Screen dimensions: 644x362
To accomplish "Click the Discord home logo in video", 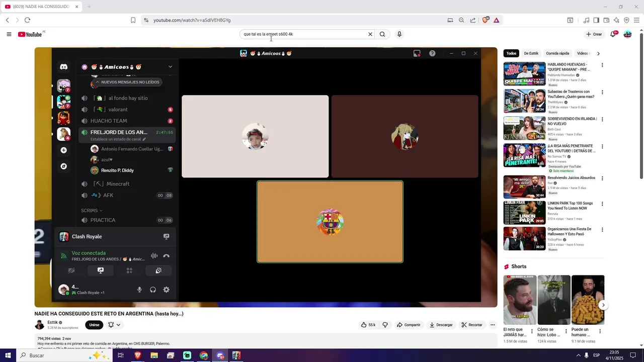I will [x=64, y=66].
